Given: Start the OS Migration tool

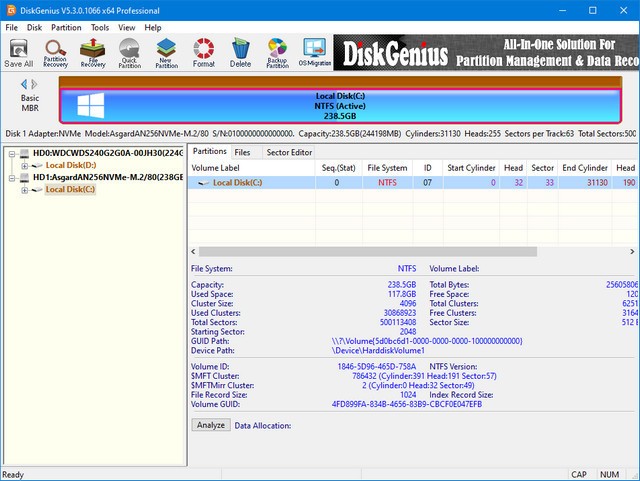Looking at the screenshot, I should tap(314, 51).
